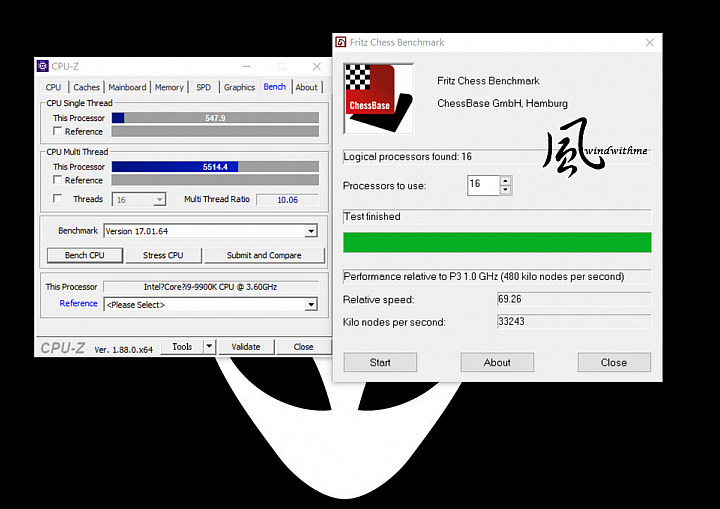This screenshot has height=509, width=720.
Task: Click the CPU-Z title bar icon
Action: [43, 66]
